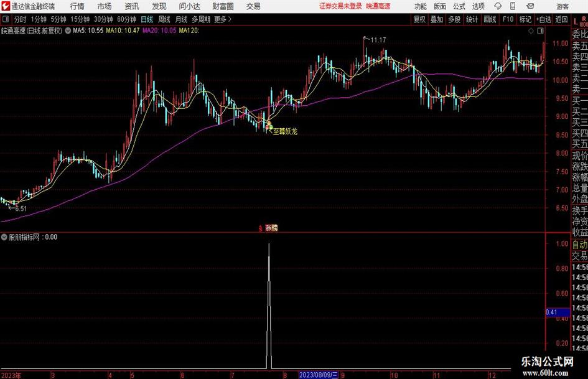Switch to 5分钟 period
Image resolution: width=588 pixels, height=379 pixels.
click(x=58, y=19)
